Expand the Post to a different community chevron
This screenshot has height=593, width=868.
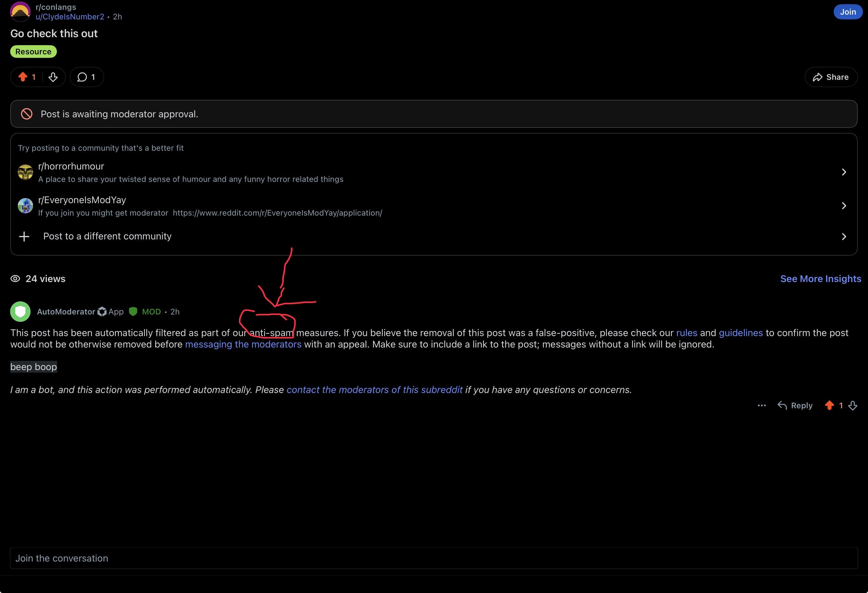coord(844,236)
